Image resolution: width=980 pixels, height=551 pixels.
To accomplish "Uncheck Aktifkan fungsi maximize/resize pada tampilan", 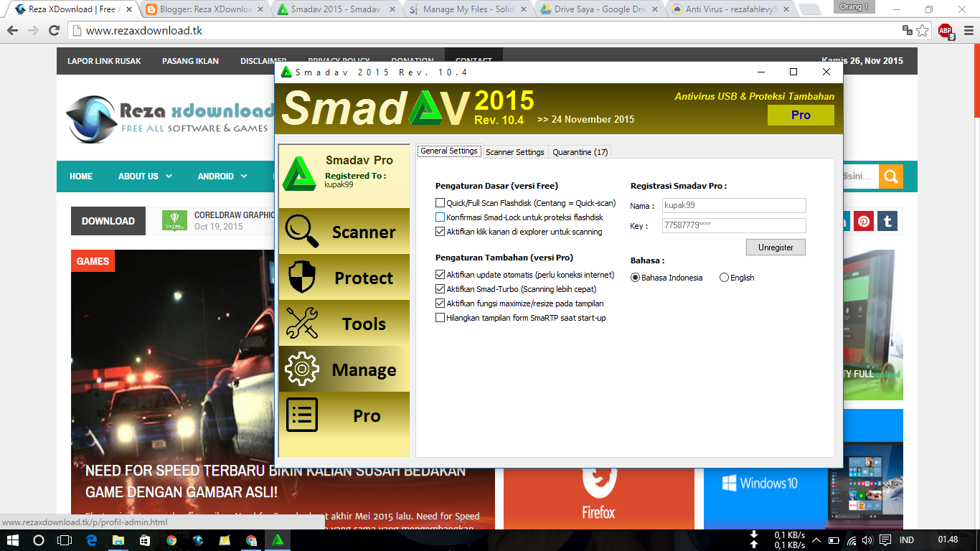I will [x=440, y=303].
